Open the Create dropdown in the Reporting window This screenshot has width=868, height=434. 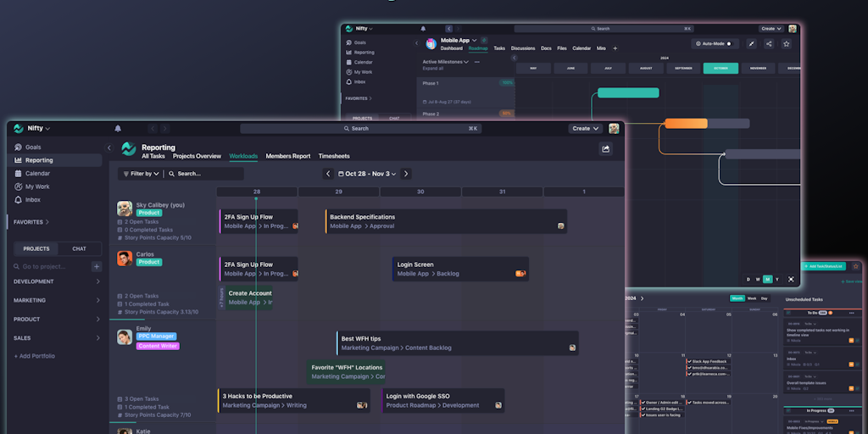click(x=585, y=129)
